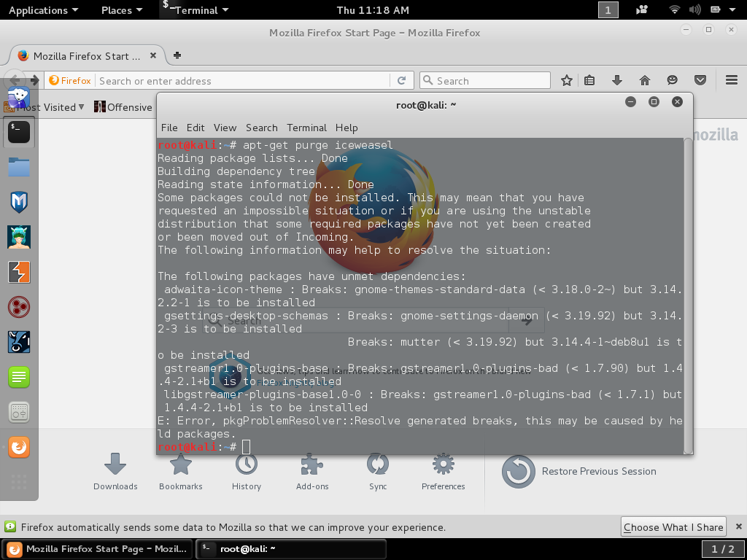
Task: Open the Edit menu in the terminal window
Action: click(x=196, y=128)
